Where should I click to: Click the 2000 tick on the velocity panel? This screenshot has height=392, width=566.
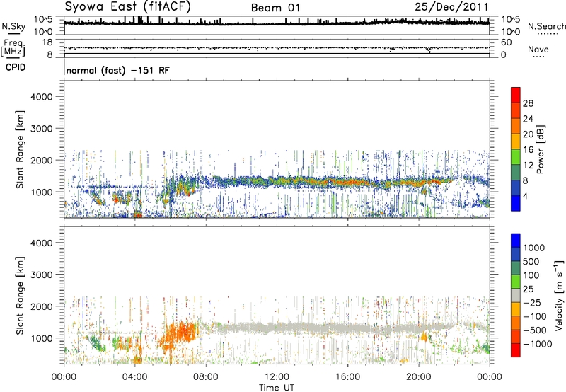(42, 306)
